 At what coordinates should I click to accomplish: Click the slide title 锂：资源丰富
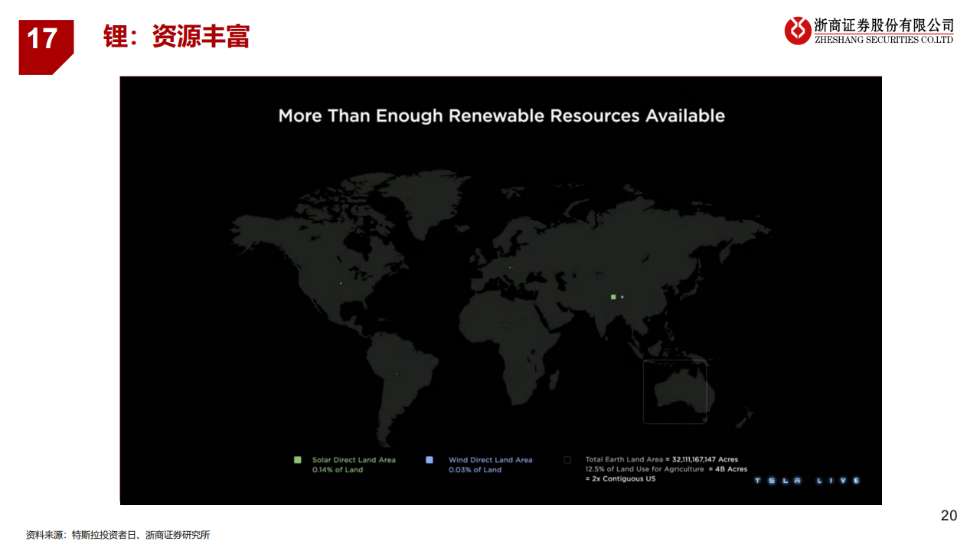(x=176, y=37)
